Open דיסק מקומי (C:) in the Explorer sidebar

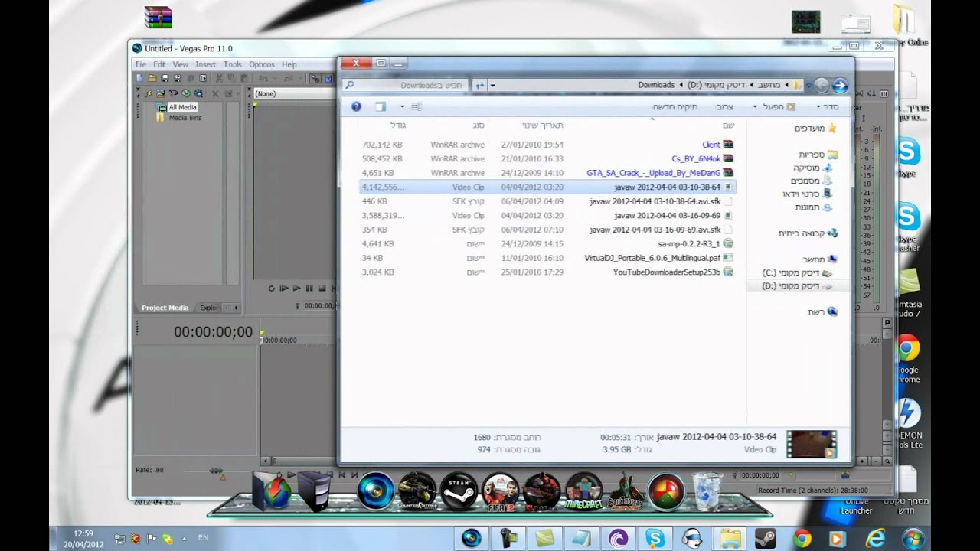point(797,272)
